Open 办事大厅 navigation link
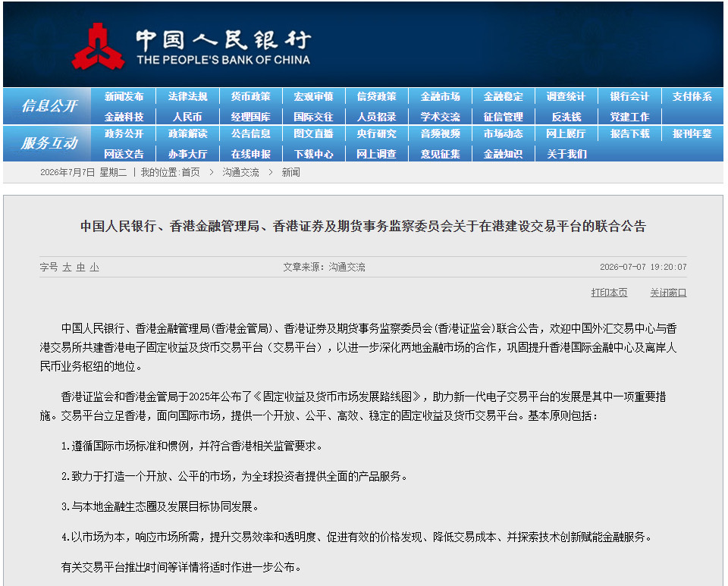Viewport: 728px width, 586px height. click(187, 154)
